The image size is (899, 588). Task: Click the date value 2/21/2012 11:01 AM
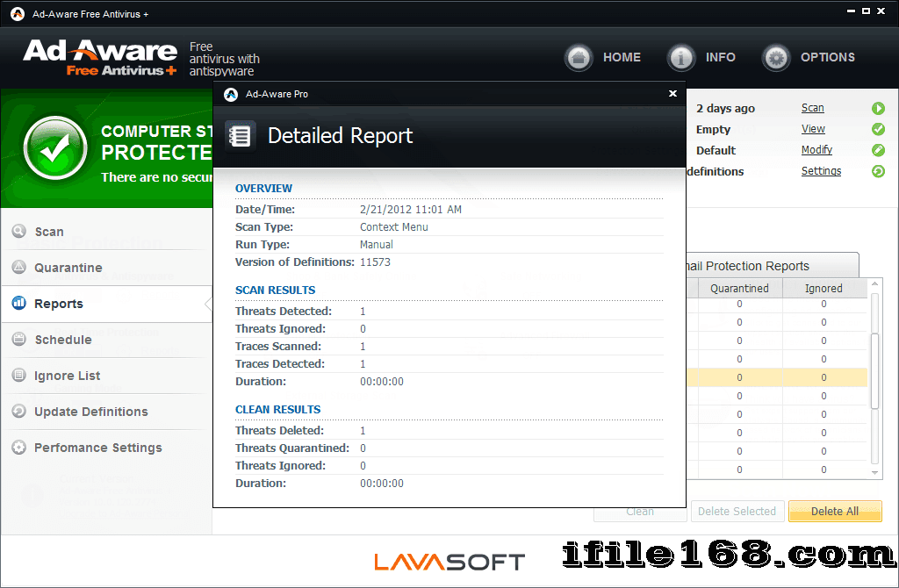411,210
